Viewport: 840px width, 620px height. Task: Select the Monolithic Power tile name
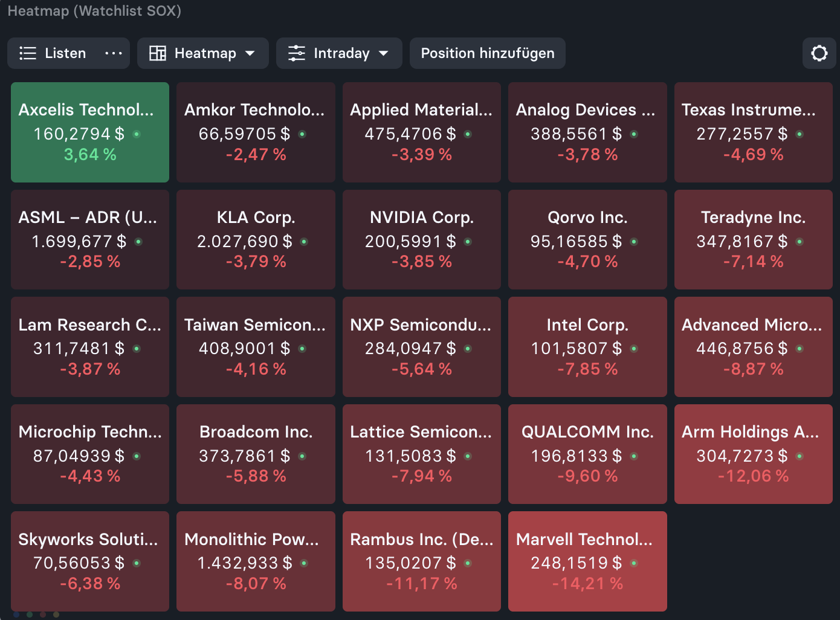click(251, 540)
